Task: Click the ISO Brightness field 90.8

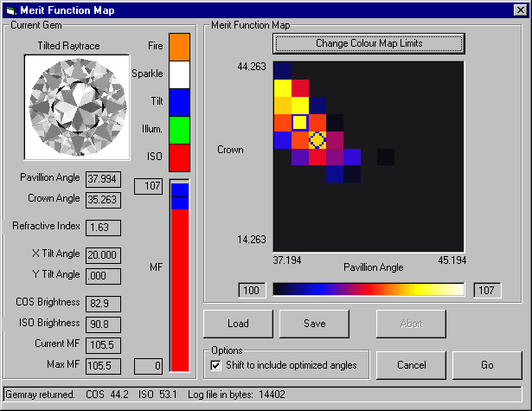Action: [103, 324]
